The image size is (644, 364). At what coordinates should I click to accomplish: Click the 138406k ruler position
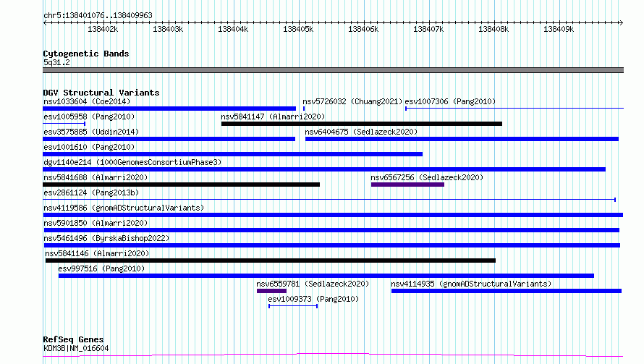tap(363, 29)
